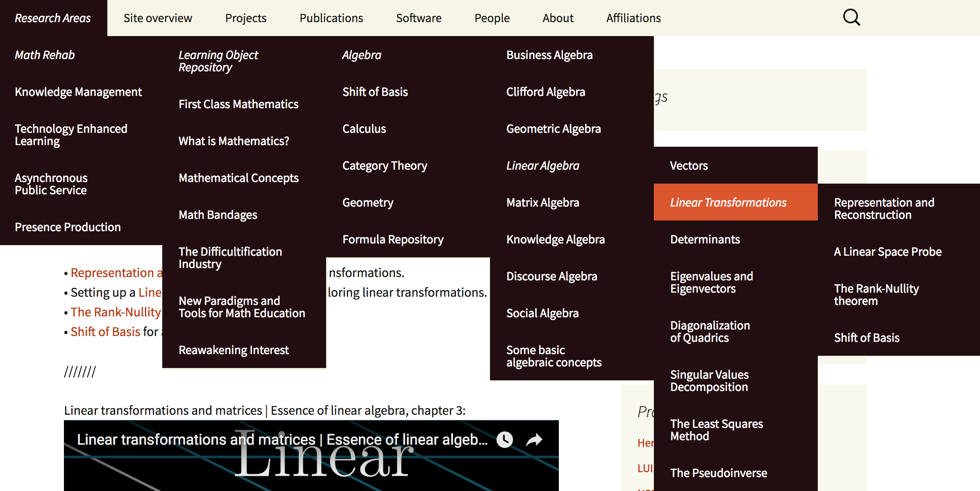Open Category Theory menu entry
Screen dimensions: 980x491
[x=384, y=166]
